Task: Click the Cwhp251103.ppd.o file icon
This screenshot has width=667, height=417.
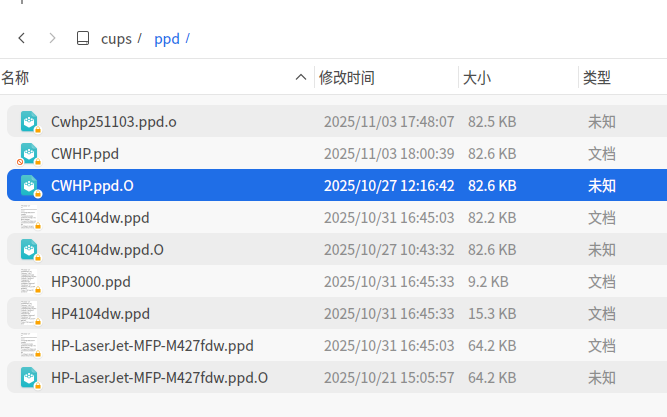Action: pos(29,122)
